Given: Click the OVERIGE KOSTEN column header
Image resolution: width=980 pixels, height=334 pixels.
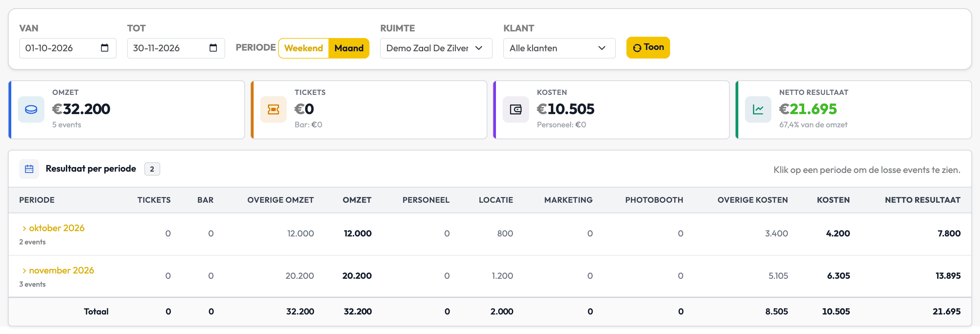Looking at the screenshot, I should (x=753, y=200).
